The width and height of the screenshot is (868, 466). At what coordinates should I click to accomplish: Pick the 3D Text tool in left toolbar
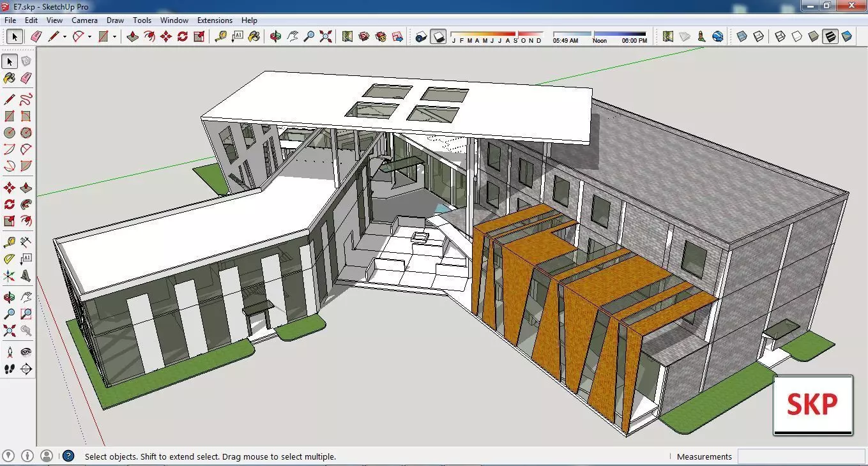26,276
